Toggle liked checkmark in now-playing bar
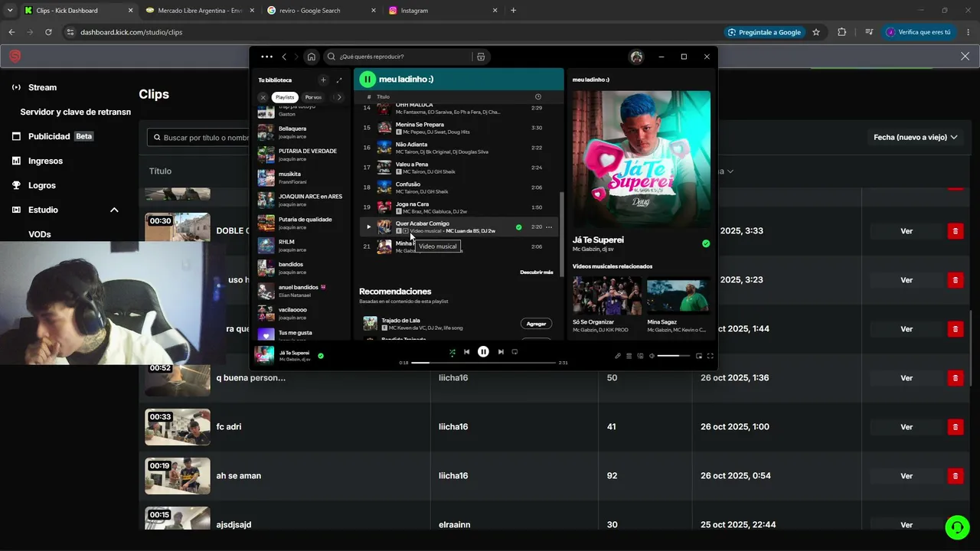 (x=321, y=356)
